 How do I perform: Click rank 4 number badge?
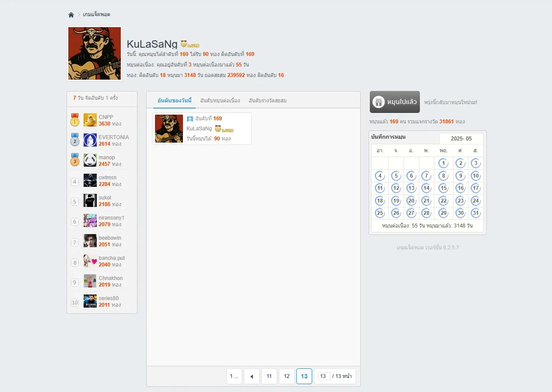[75, 182]
